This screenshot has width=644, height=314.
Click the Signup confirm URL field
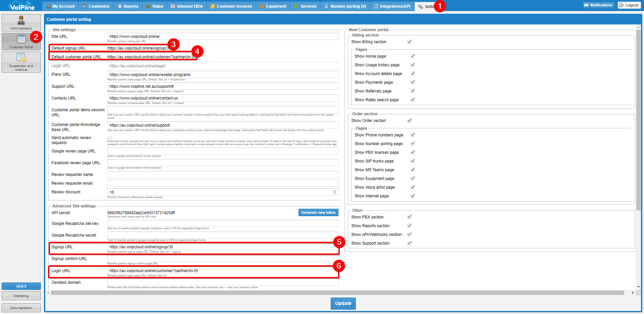[x=223, y=259]
